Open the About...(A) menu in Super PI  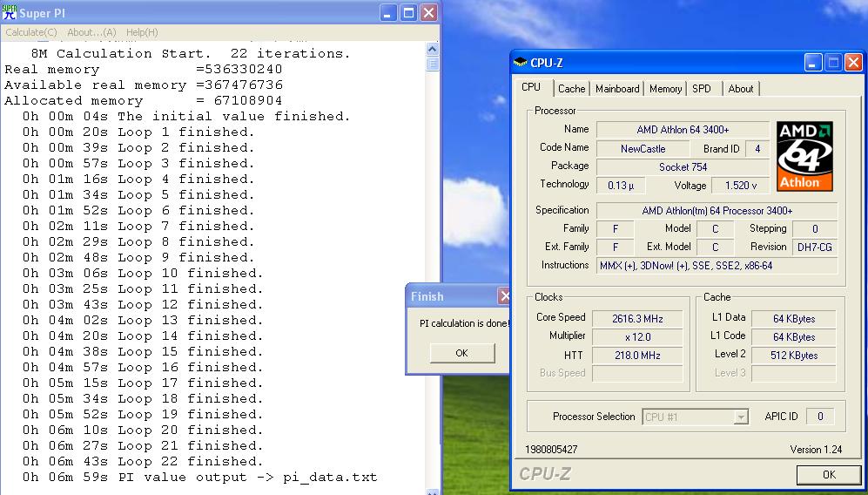(x=91, y=33)
